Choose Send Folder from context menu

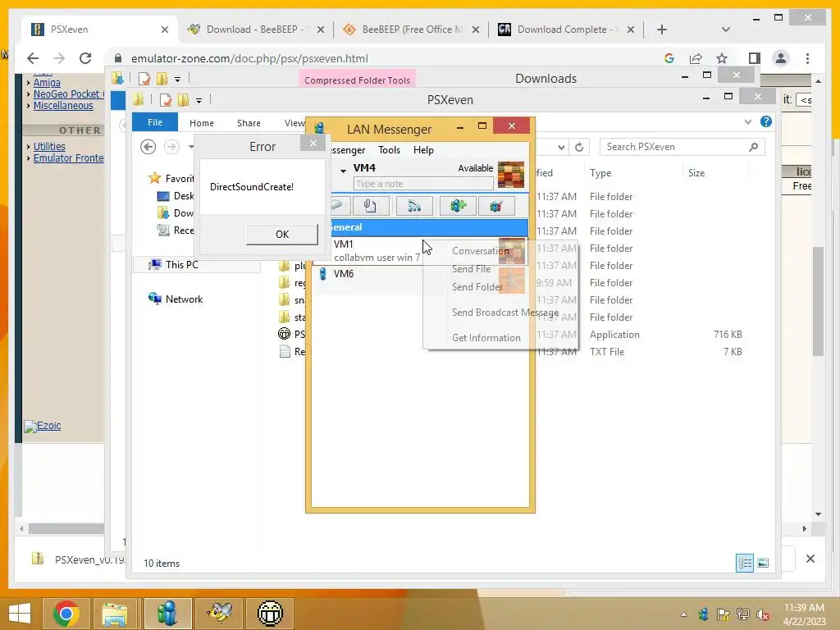click(x=477, y=287)
